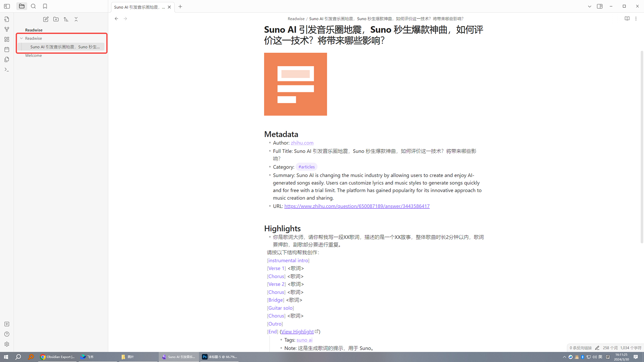644x362 pixels.
Task: Open the tab list dropdown arrow
Action: (x=589, y=6)
